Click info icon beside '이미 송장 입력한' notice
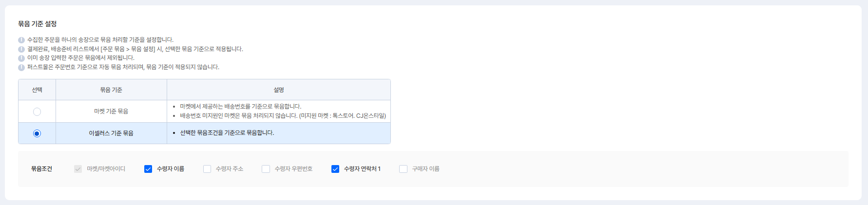 click(x=21, y=58)
